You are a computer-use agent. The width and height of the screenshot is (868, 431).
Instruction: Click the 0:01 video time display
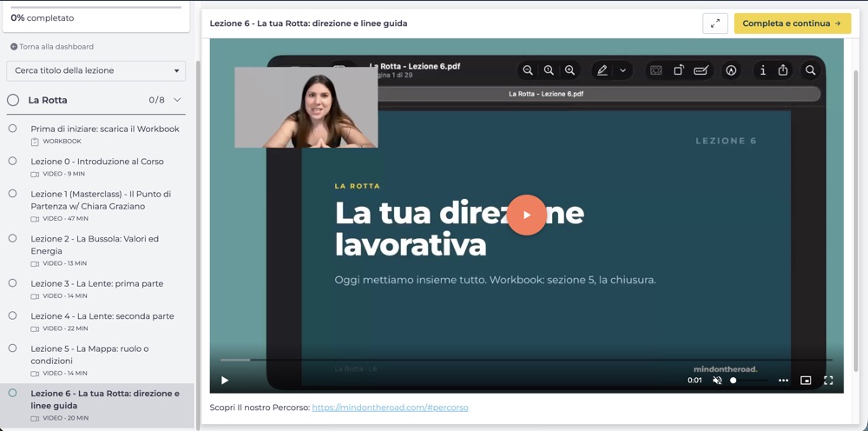694,380
